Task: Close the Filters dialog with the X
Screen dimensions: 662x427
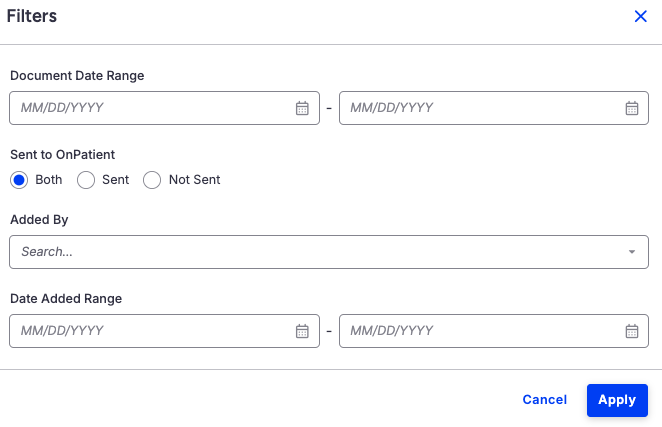Action: tap(641, 16)
